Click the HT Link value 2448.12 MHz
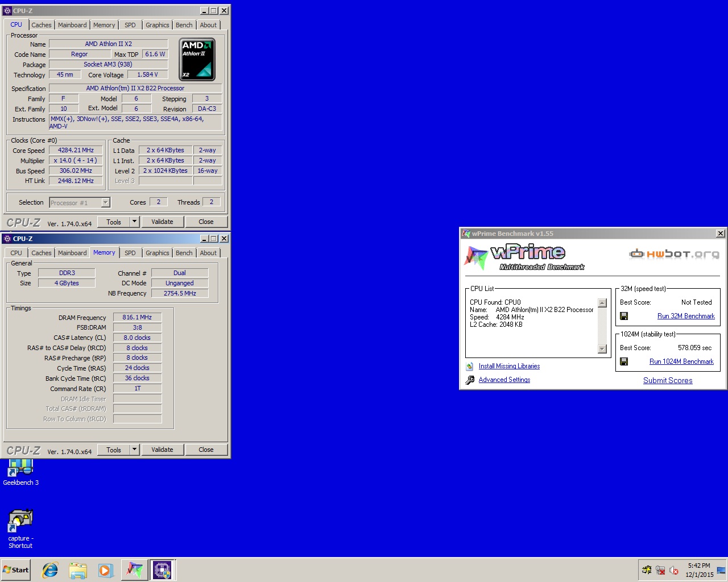Image resolution: width=728 pixels, height=582 pixels. (76, 181)
